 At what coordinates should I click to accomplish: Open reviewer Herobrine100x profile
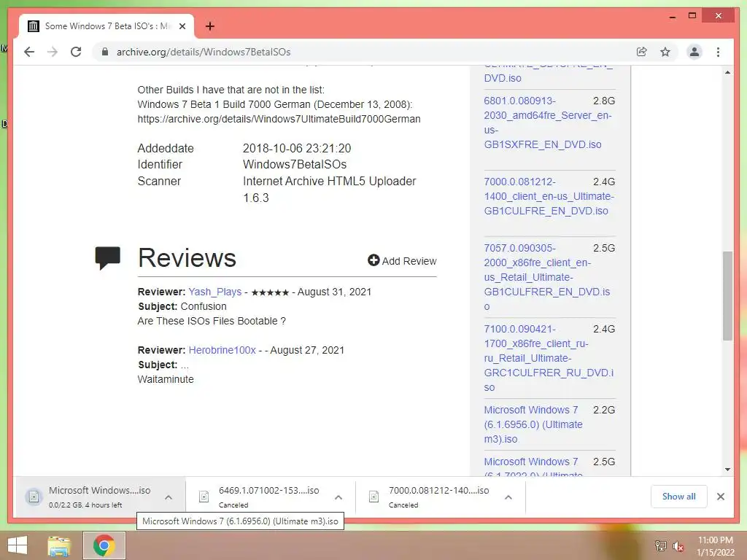click(x=222, y=350)
